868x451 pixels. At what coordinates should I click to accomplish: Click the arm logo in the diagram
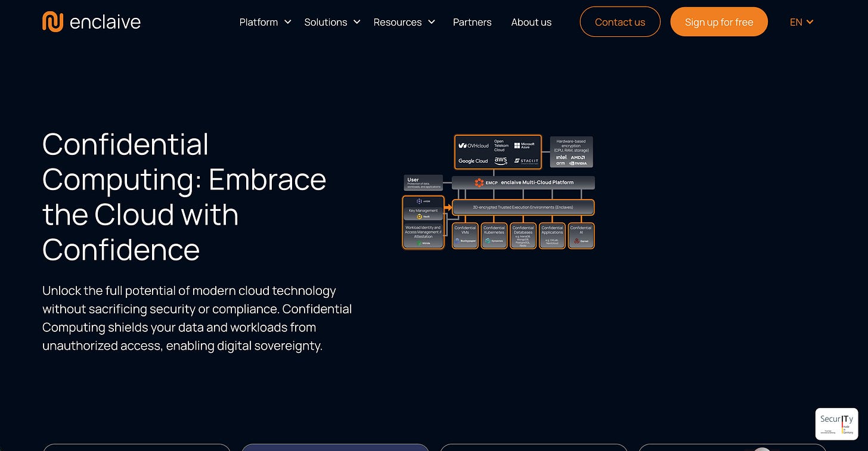coord(560,163)
